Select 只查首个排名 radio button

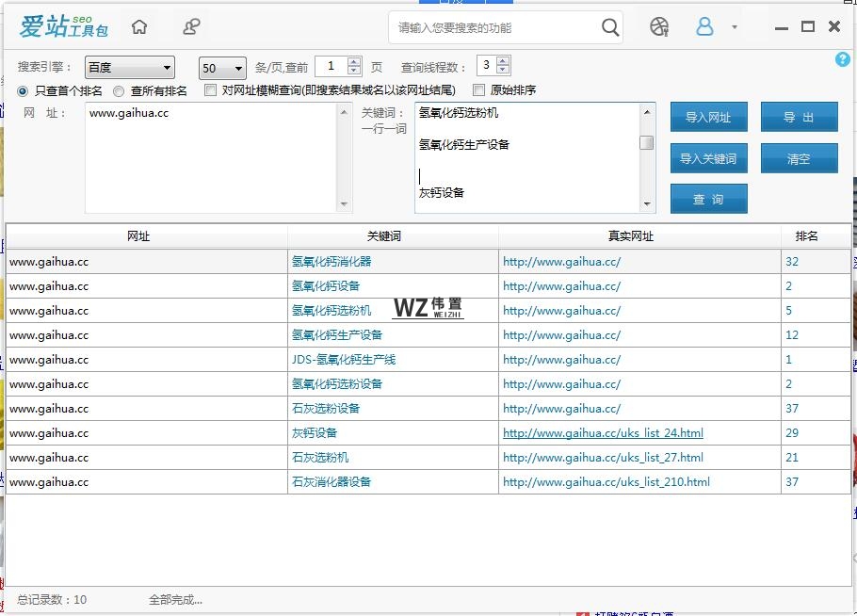pos(24,91)
